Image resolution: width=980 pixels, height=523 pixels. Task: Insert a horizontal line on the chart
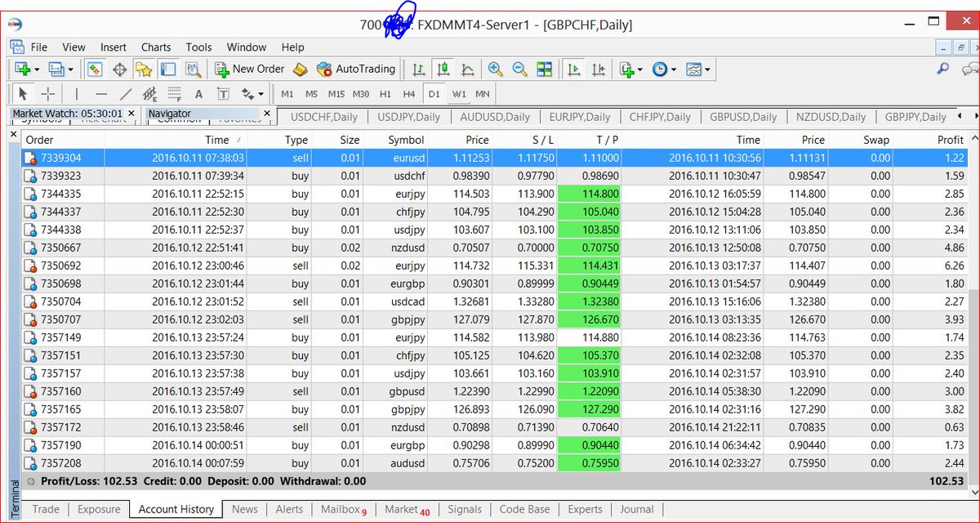tap(100, 94)
